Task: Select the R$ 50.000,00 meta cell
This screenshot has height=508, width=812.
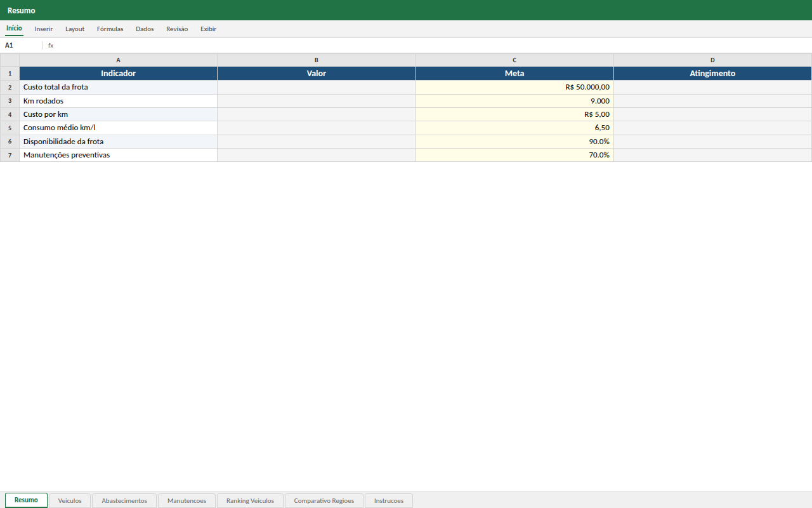Action: (514, 87)
